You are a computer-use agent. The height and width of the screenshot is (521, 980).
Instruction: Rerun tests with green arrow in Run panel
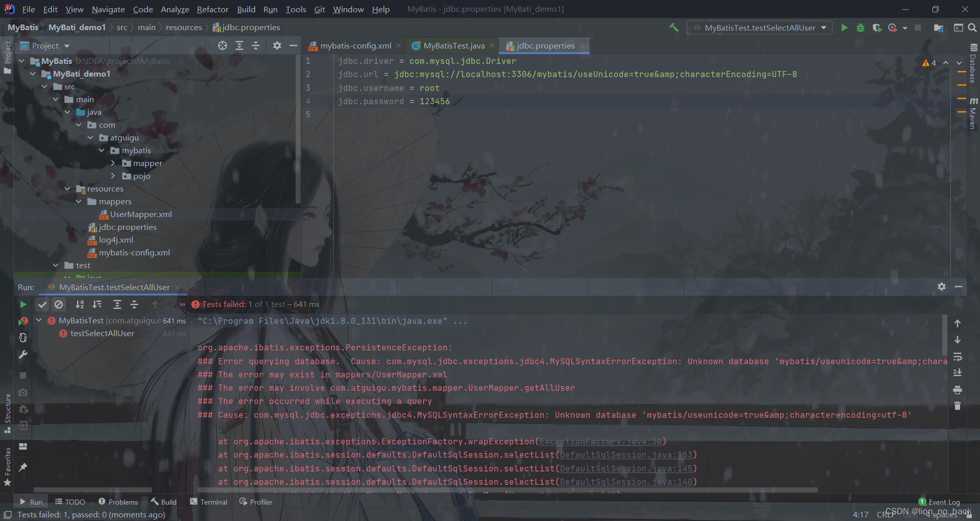pyautogui.click(x=23, y=304)
